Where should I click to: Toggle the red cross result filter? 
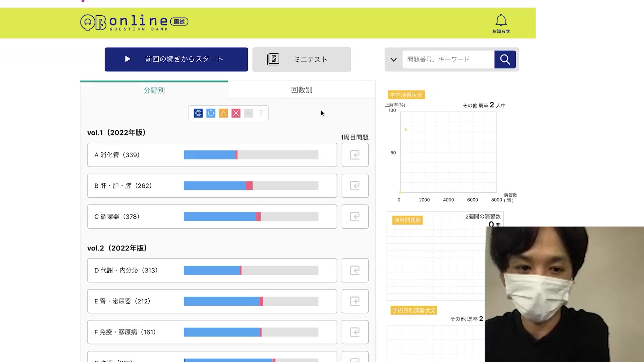[236, 113]
